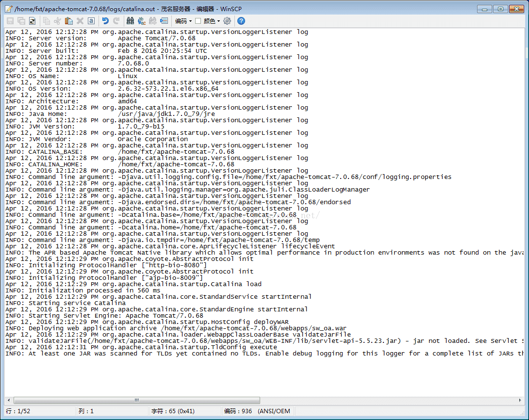Click the servlet-api-5.5.23.jar validateJarFile line
529x420 pixels.
(264, 341)
